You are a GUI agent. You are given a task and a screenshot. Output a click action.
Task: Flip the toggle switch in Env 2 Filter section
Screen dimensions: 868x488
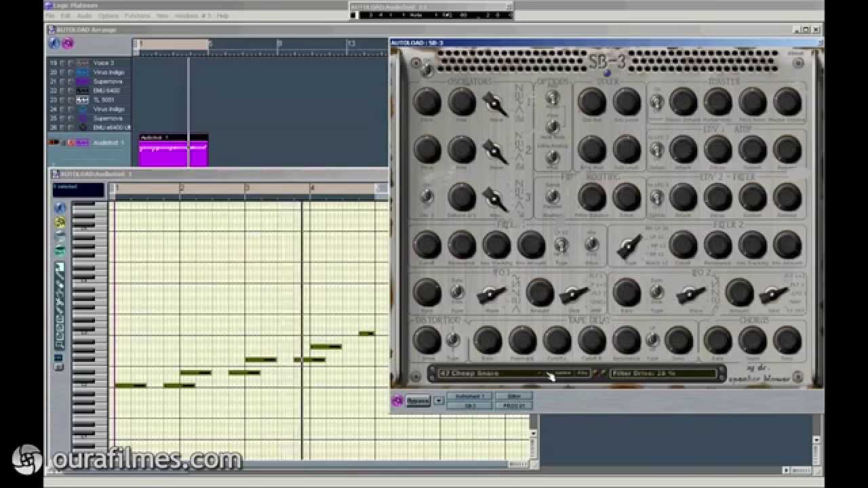click(x=656, y=198)
